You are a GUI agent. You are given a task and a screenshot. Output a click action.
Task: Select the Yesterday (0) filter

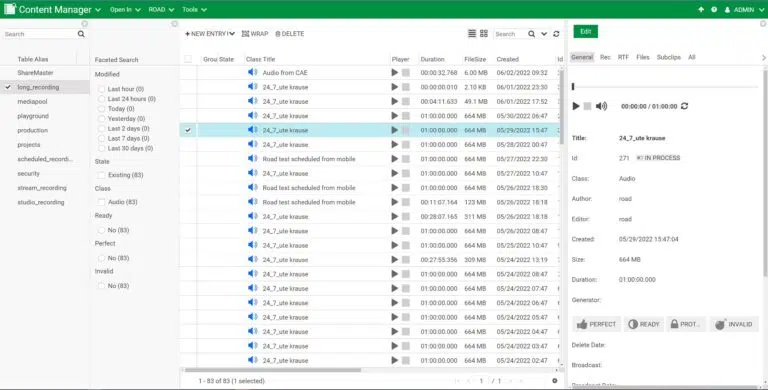point(101,119)
